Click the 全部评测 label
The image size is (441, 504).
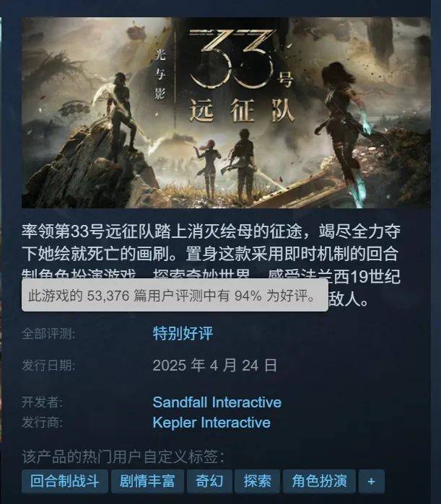[x=48, y=334]
